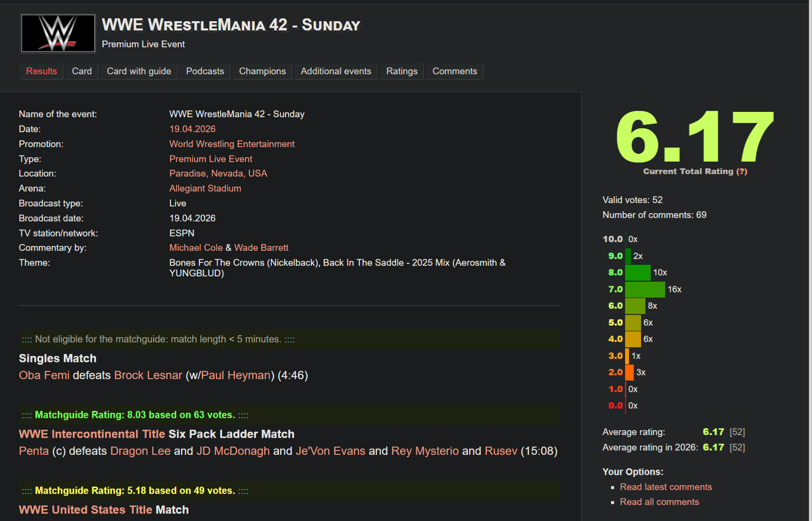
Task: Click the Matchguide Rating 5.18 banner
Action: click(x=290, y=491)
